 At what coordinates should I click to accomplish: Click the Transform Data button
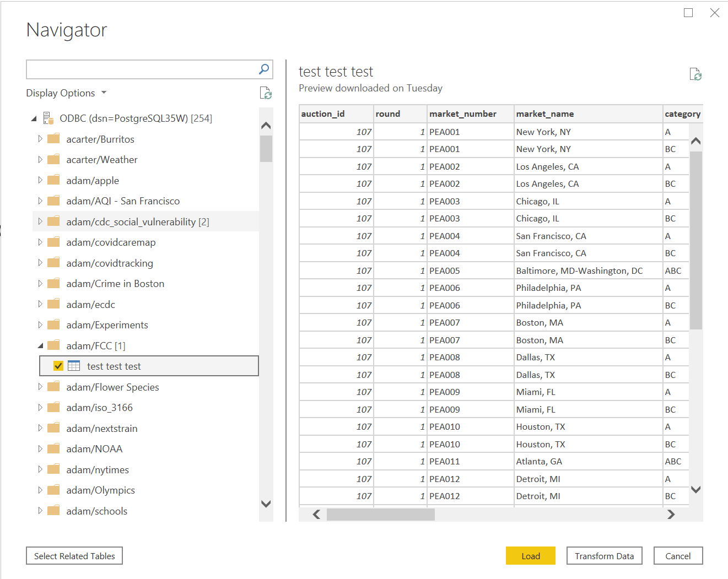pyautogui.click(x=604, y=556)
